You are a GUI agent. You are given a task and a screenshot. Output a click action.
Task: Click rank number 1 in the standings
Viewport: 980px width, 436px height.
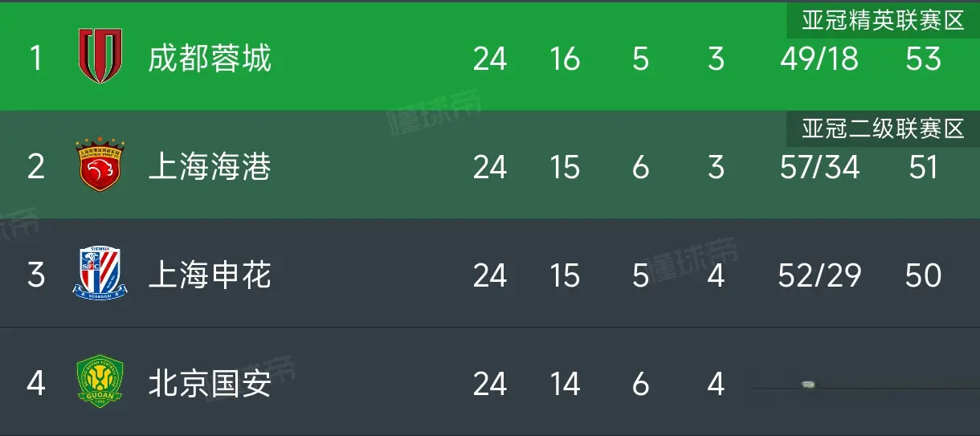click(x=35, y=59)
